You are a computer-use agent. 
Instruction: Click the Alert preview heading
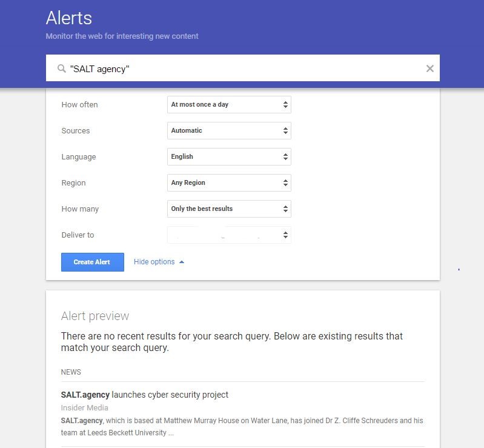coord(95,316)
